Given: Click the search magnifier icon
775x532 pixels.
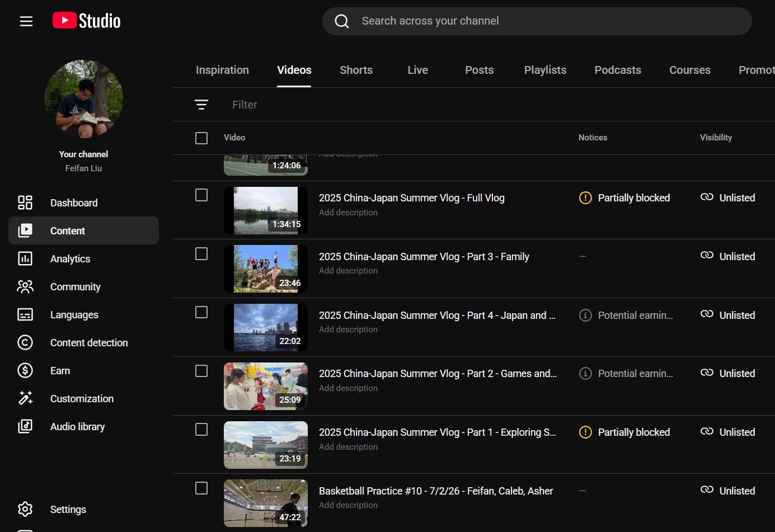Looking at the screenshot, I should click(342, 21).
